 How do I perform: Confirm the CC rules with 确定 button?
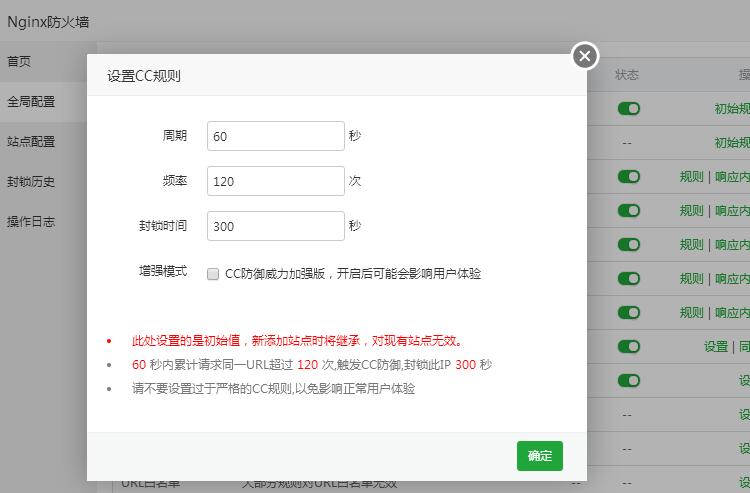(x=540, y=456)
